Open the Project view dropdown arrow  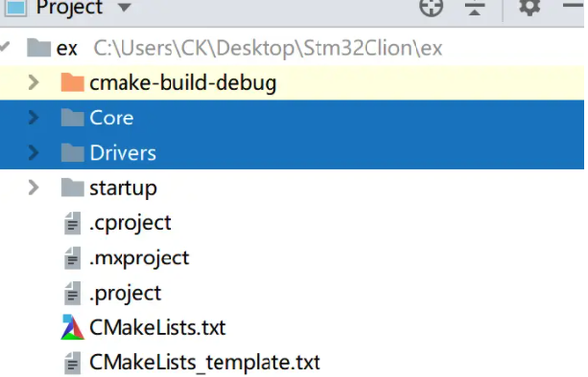point(124,7)
